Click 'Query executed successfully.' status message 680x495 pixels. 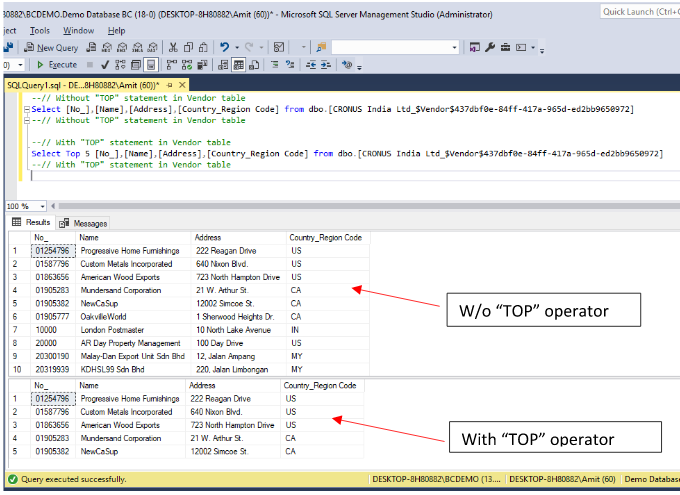point(74,479)
